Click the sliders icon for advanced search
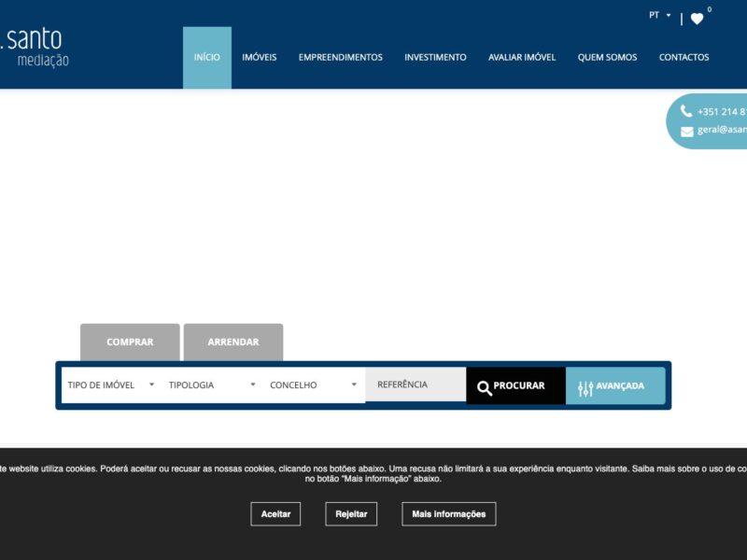 [585, 388]
